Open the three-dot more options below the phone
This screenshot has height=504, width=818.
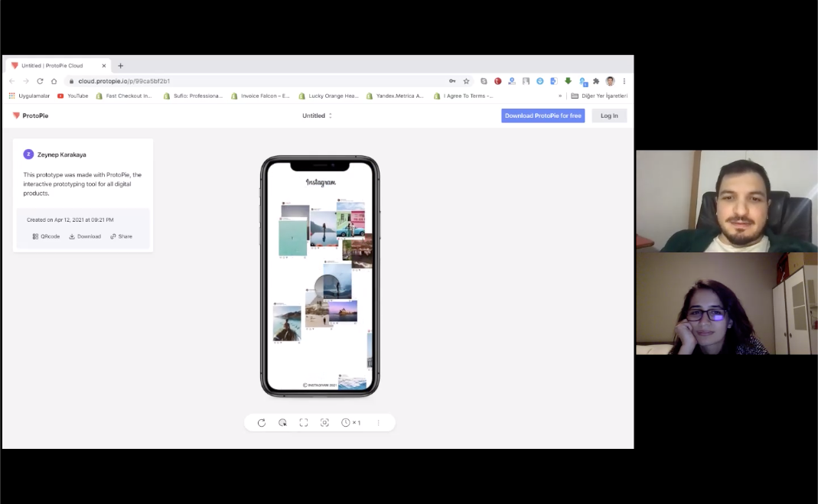378,423
